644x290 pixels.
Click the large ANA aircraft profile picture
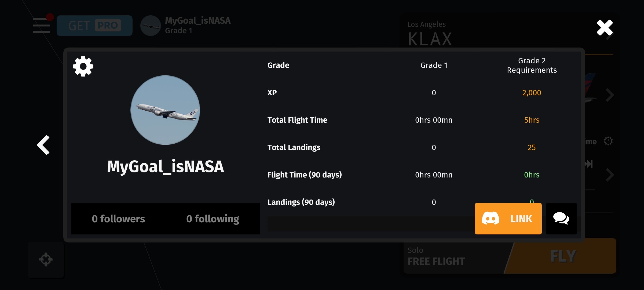[x=165, y=110]
